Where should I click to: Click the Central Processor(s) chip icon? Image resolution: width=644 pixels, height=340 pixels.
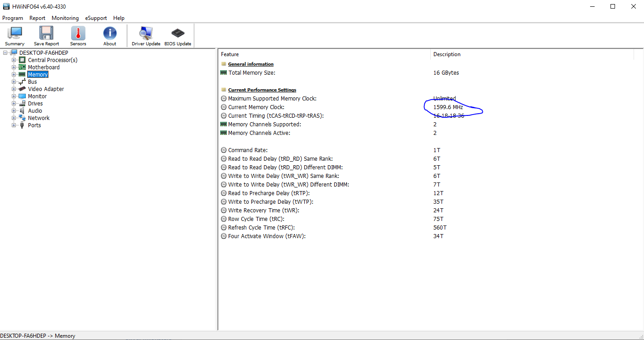pyautogui.click(x=22, y=60)
